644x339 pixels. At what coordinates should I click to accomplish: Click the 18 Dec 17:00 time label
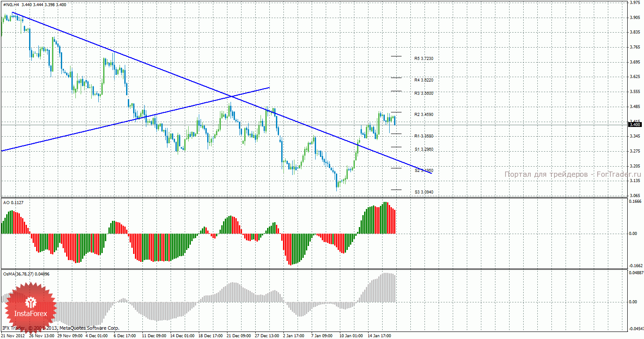[211, 336]
